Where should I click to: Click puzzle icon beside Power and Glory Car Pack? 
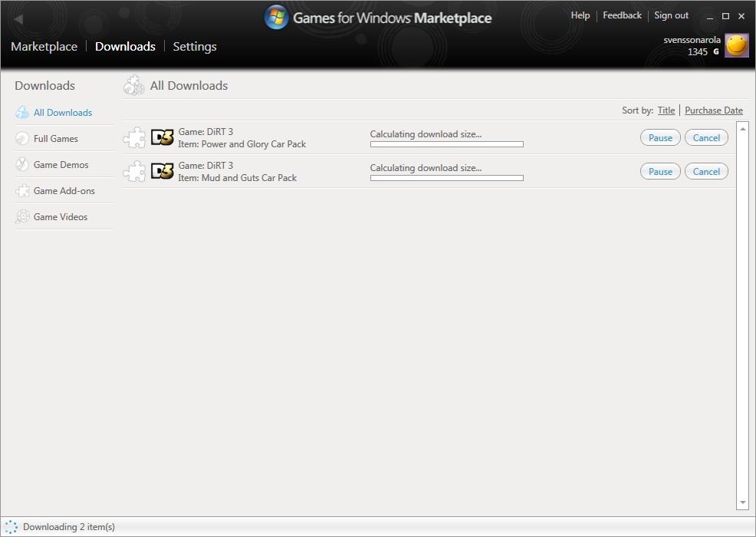click(134, 137)
